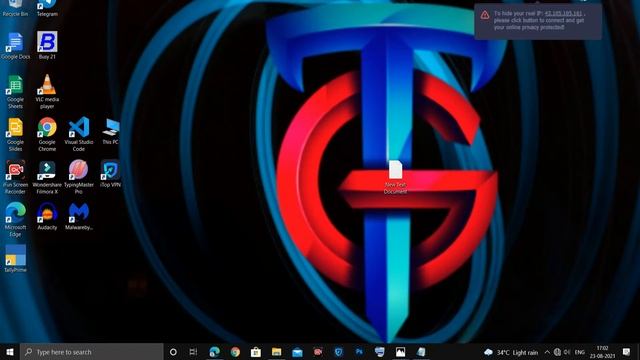Open the Photos app taskbar icon

click(400, 352)
